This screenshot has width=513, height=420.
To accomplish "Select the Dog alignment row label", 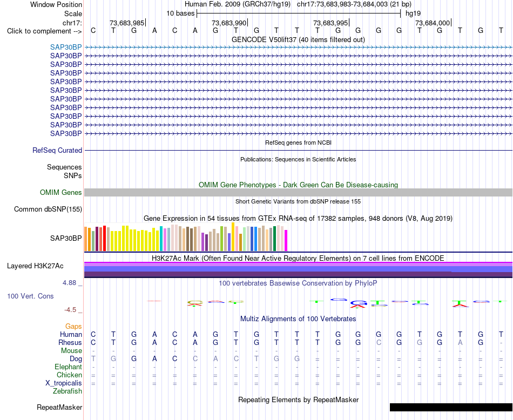I will [x=76, y=359].
